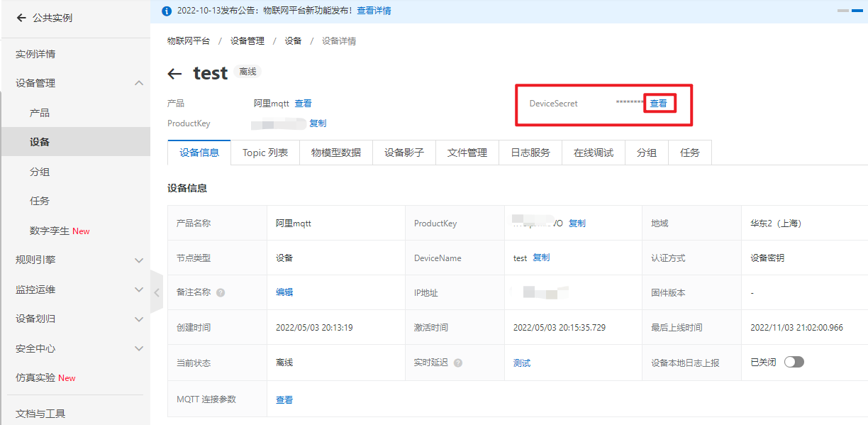Switch to the 分组 tab
The height and width of the screenshot is (425, 868).
[x=647, y=153]
